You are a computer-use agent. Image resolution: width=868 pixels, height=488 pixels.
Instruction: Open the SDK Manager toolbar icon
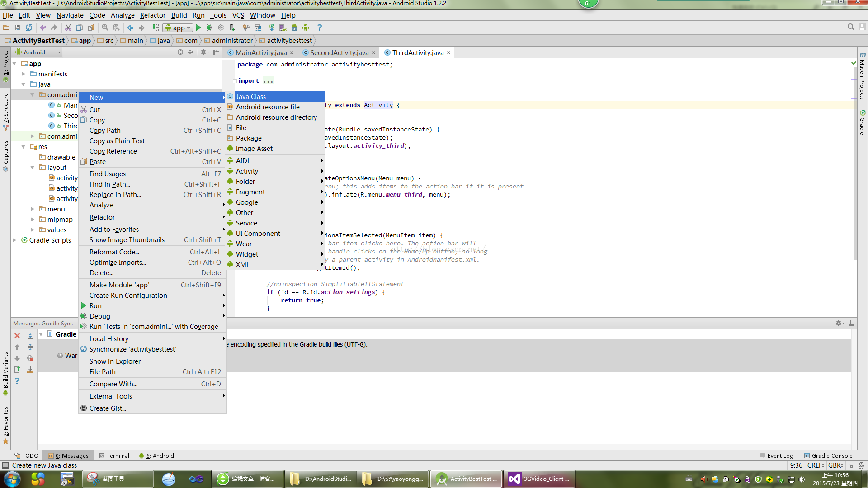[294, 28]
